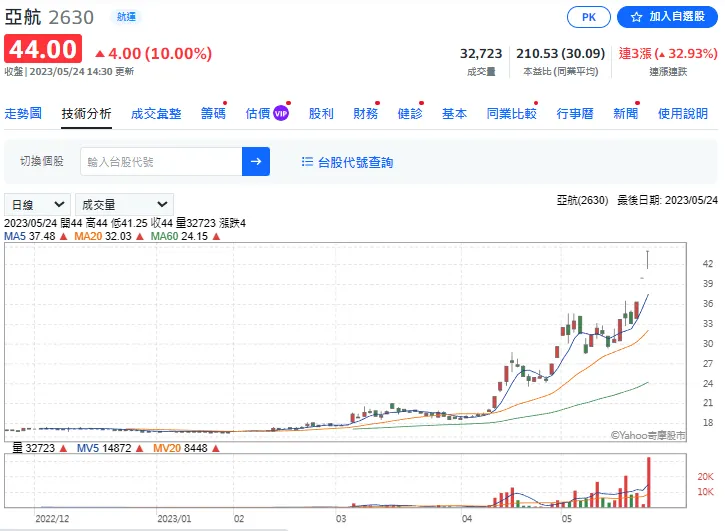Open the 估價 tab

258,113
